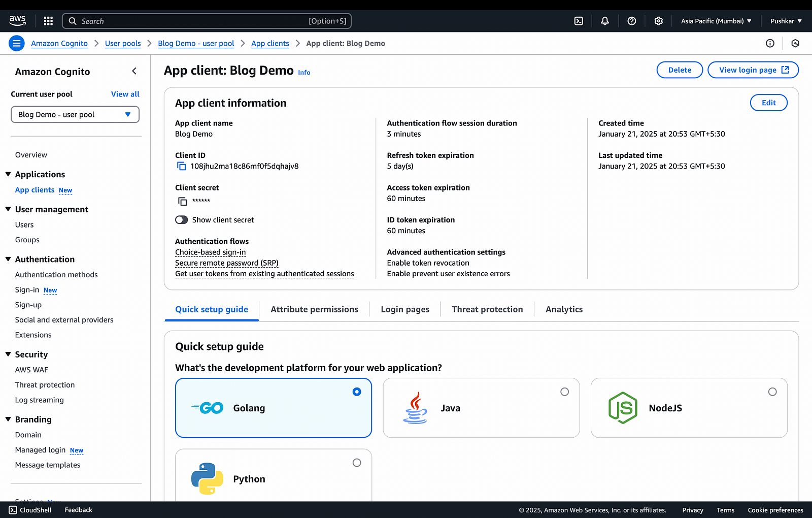Open Cookie preferences in the footer
Image resolution: width=812 pixels, height=518 pixels.
point(775,510)
